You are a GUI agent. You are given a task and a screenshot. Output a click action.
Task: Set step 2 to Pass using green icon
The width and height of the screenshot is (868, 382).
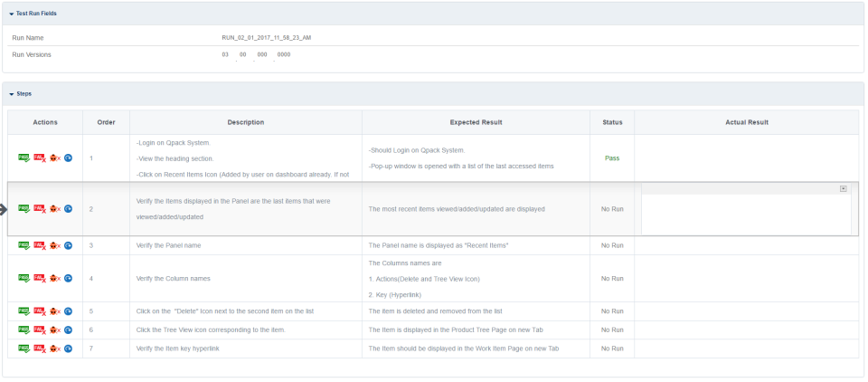[x=24, y=208]
